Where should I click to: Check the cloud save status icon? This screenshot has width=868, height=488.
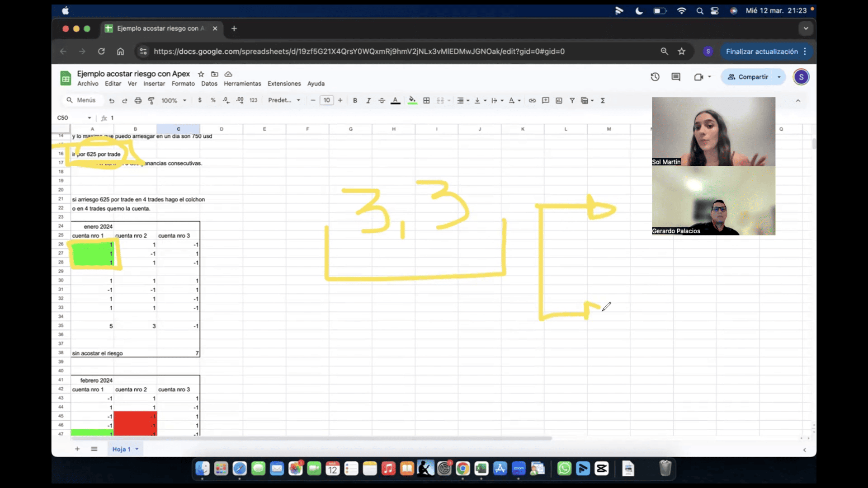[x=228, y=74]
